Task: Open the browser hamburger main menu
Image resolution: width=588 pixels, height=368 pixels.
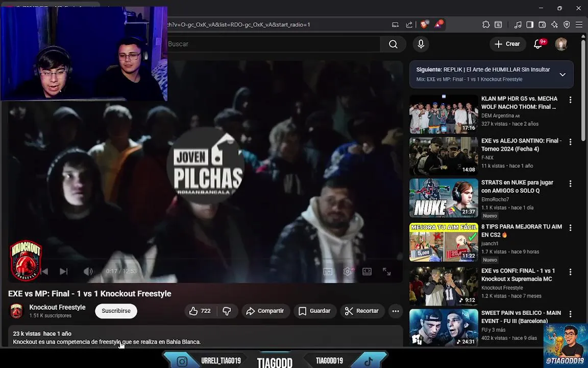Action: pyautogui.click(x=579, y=25)
